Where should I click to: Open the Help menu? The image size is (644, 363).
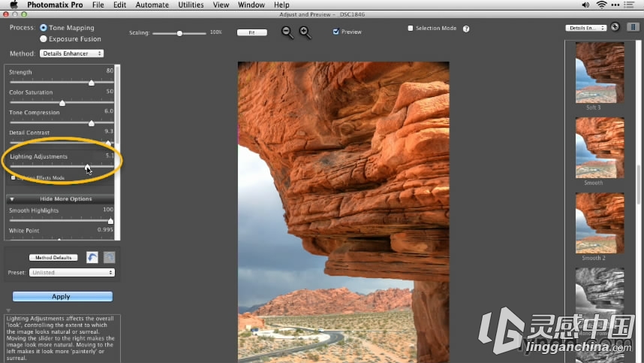click(281, 5)
